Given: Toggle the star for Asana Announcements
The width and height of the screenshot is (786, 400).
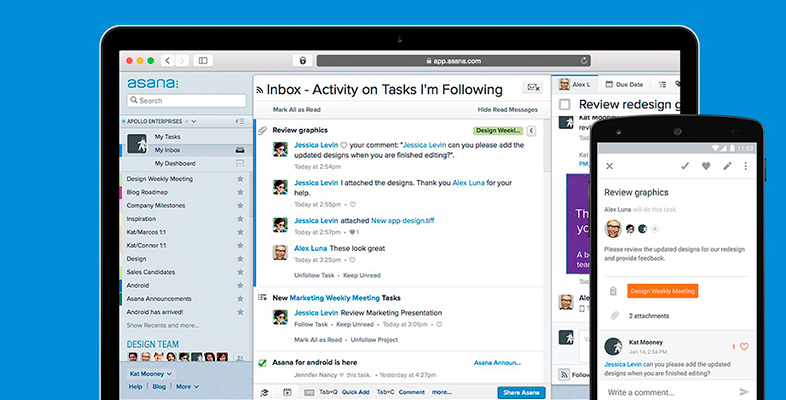Looking at the screenshot, I should pos(240,299).
